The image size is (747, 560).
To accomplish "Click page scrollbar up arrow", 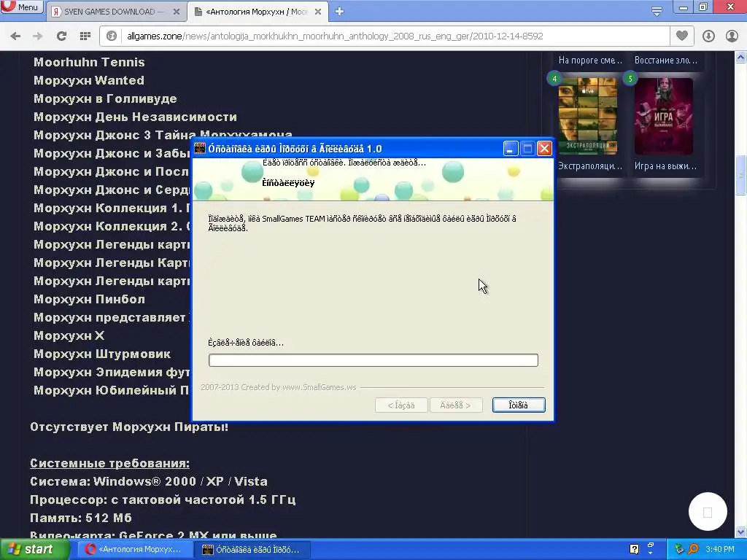I will point(741,58).
